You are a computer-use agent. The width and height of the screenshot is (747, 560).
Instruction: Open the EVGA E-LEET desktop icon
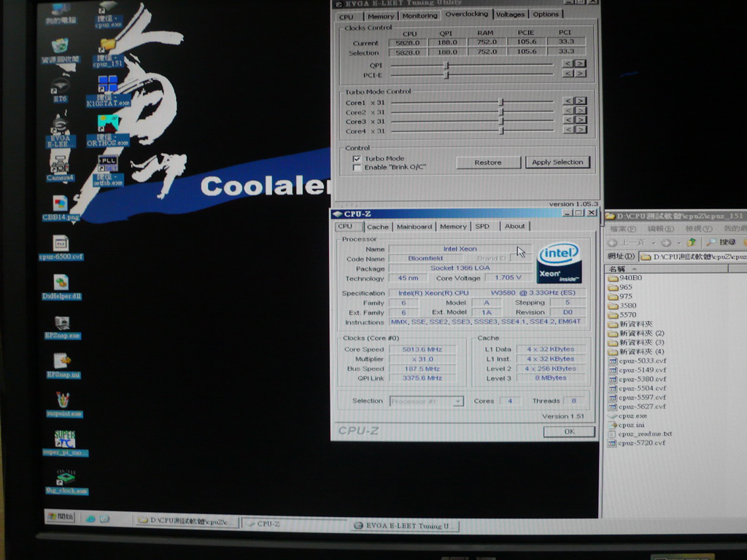pyautogui.click(x=60, y=131)
